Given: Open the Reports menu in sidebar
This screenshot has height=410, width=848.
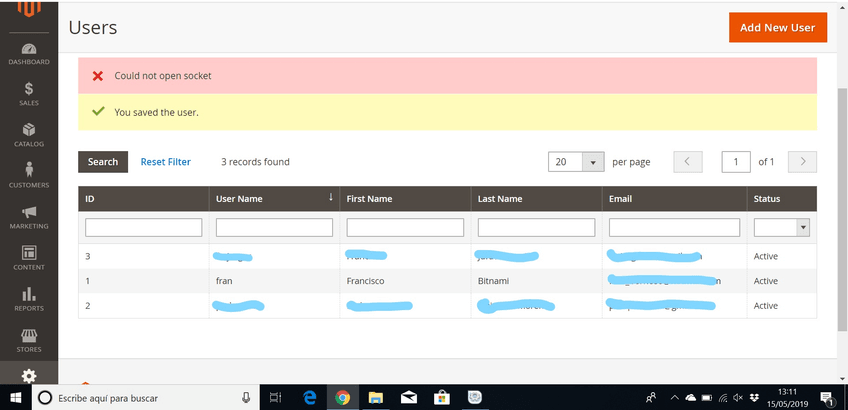Looking at the screenshot, I should 29,299.
